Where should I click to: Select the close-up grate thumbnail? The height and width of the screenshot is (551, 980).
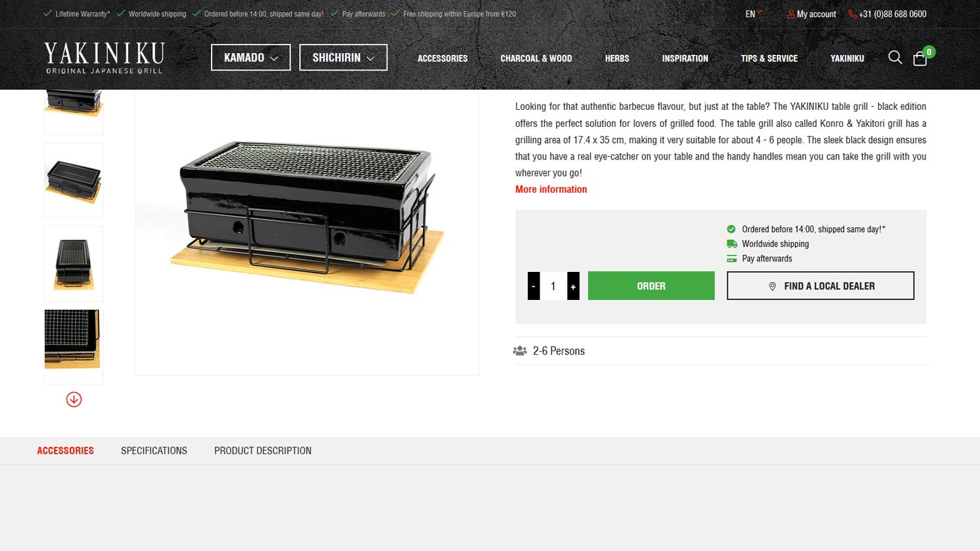tap(74, 346)
